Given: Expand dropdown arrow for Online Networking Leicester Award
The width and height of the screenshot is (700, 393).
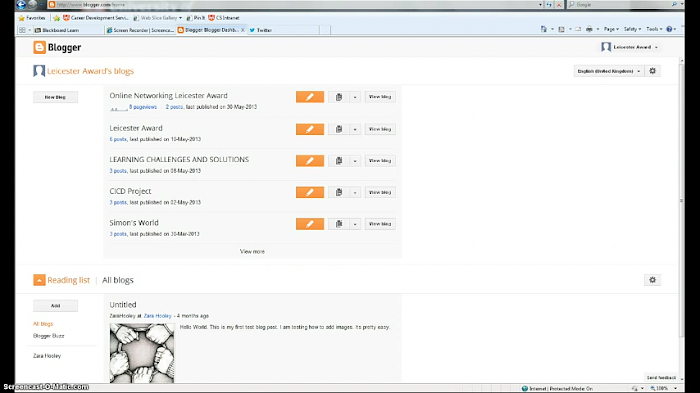Looking at the screenshot, I should point(355,97).
